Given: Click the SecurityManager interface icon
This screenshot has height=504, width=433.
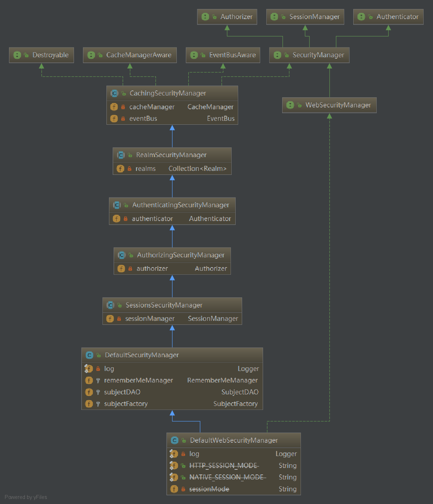Looking at the screenshot, I should (x=277, y=55).
